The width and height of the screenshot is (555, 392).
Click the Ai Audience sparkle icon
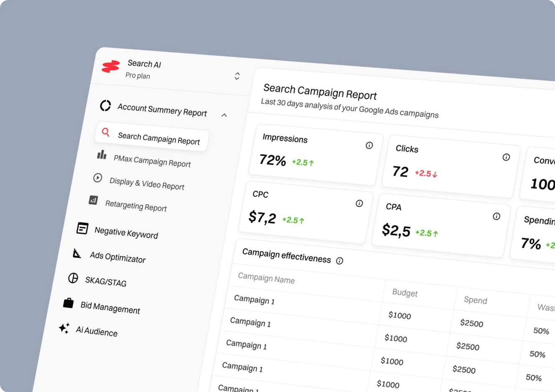64,328
